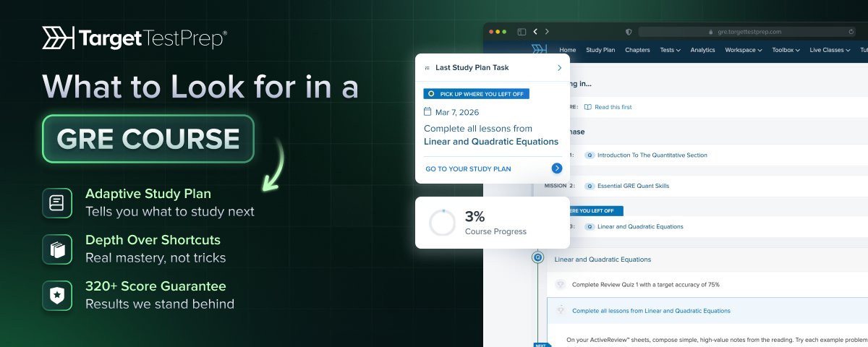Reload the page with the refresh icon
The width and height of the screenshot is (868, 347).
coord(851,32)
